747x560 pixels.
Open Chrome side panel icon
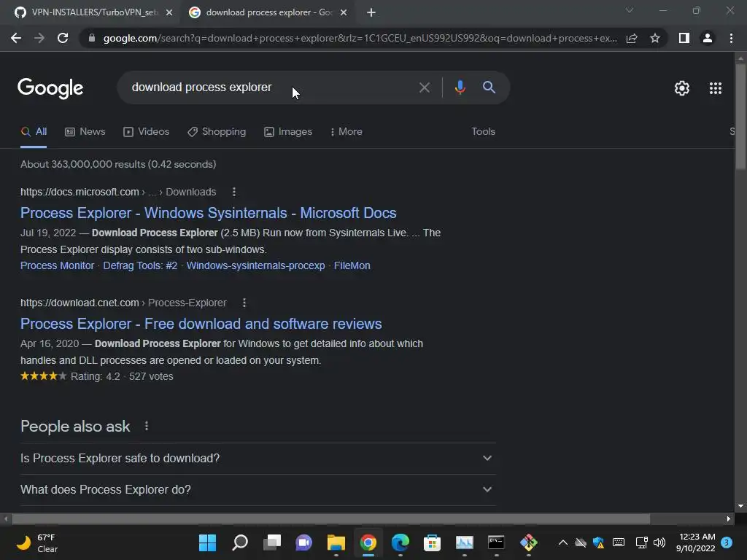coord(684,38)
